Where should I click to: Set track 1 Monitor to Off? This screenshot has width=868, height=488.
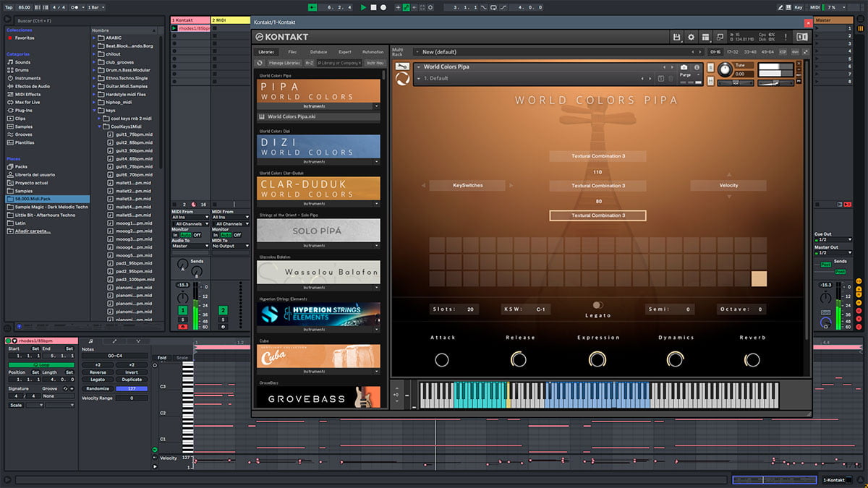click(197, 235)
